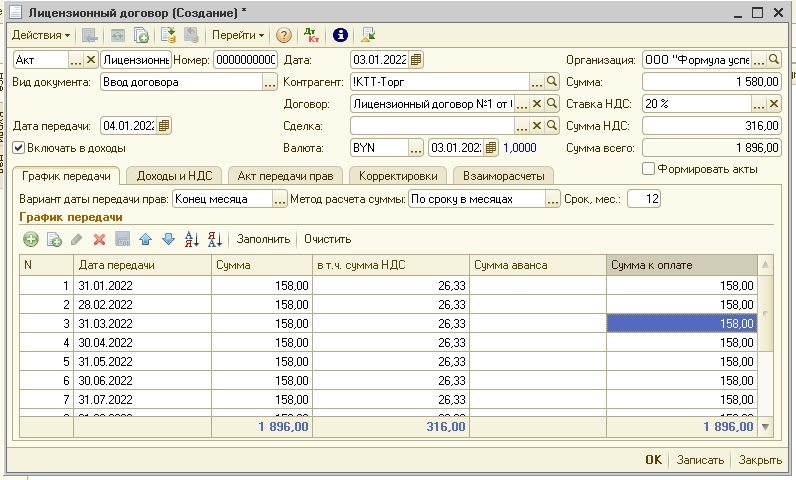Move the row down with the arrow icon
This screenshot has width=796, height=480.
pyautogui.click(x=167, y=239)
